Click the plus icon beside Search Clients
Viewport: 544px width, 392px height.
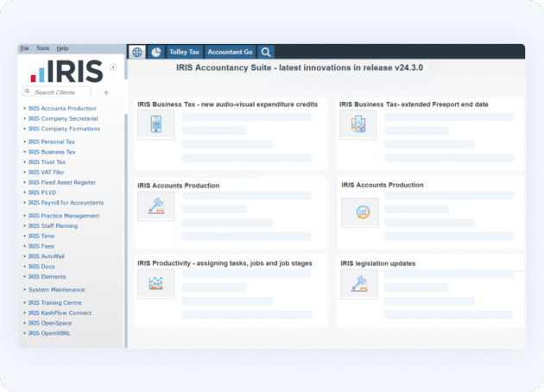click(106, 92)
